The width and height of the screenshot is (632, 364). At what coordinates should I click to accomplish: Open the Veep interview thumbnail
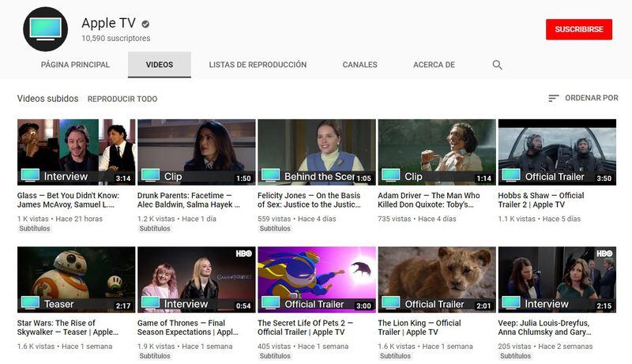click(x=557, y=280)
